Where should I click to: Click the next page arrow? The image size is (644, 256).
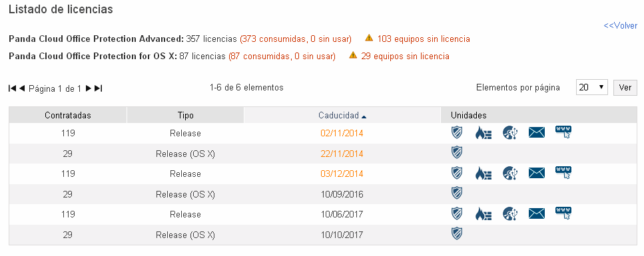(89, 88)
